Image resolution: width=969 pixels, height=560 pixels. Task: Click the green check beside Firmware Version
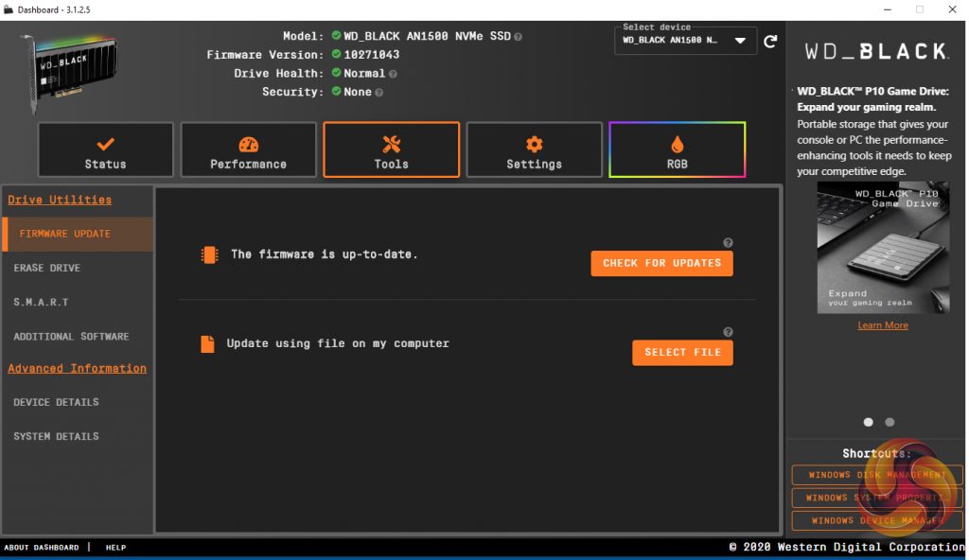tap(336, 55)
